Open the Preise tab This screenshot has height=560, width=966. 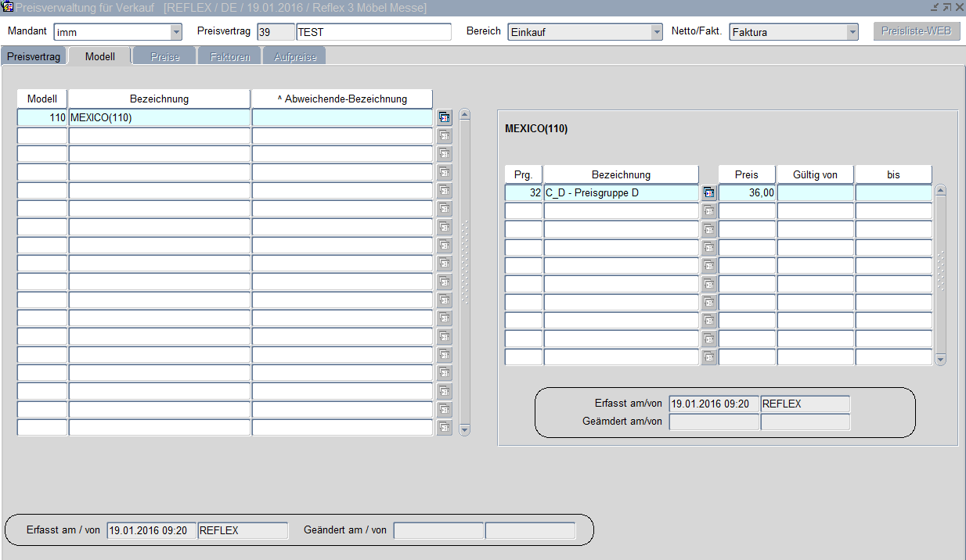click(164, 57)
